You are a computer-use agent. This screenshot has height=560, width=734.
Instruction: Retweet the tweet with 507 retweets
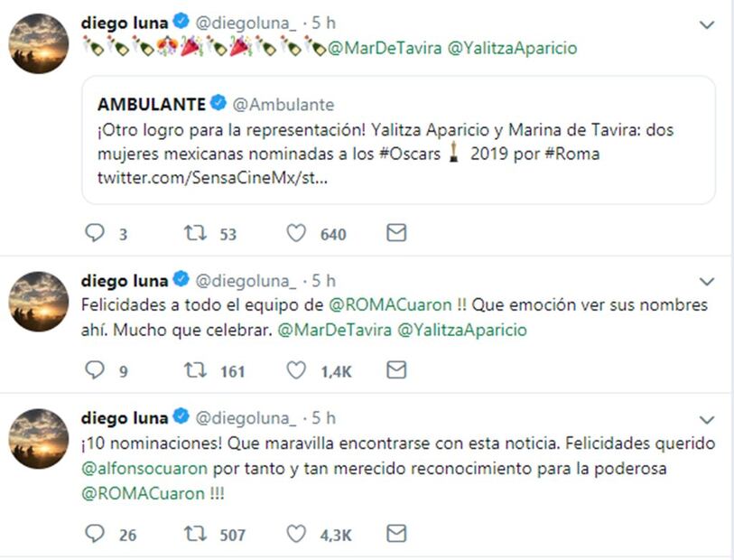pyautogui.click(x=196, y=534)
